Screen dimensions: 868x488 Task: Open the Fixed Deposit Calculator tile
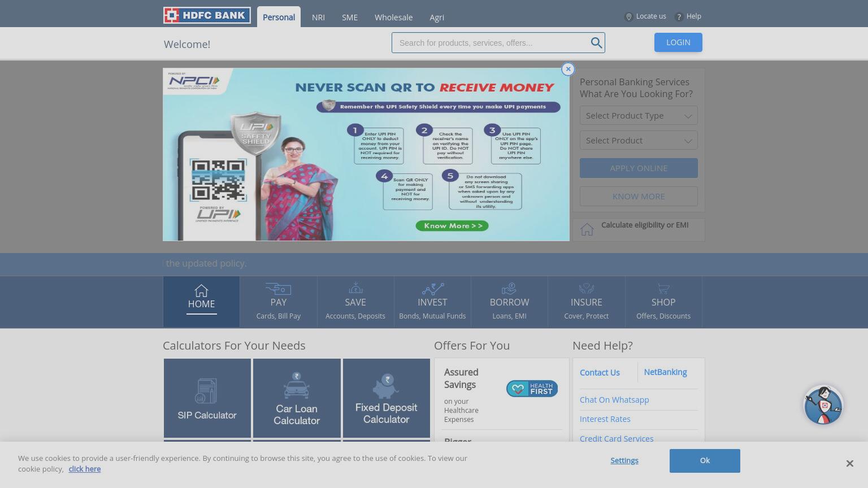[387, 398]
